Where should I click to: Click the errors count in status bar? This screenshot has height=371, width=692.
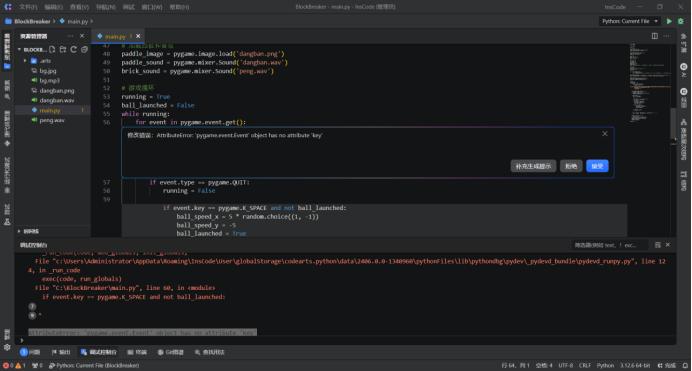click(8, 365)
